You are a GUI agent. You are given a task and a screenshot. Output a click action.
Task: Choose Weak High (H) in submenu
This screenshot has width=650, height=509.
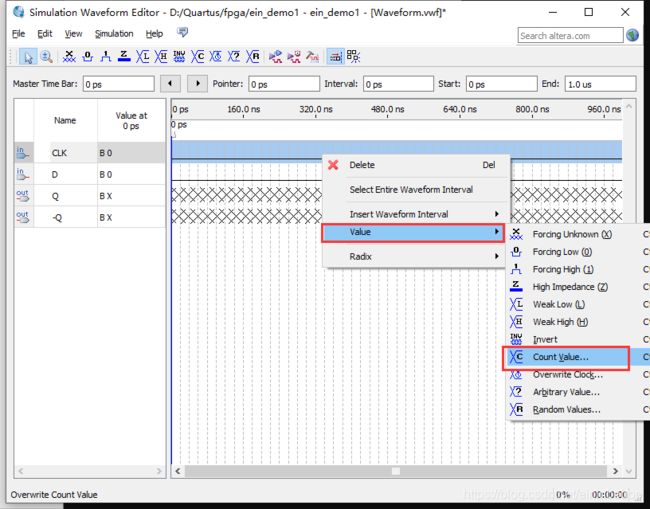point(577,322)
